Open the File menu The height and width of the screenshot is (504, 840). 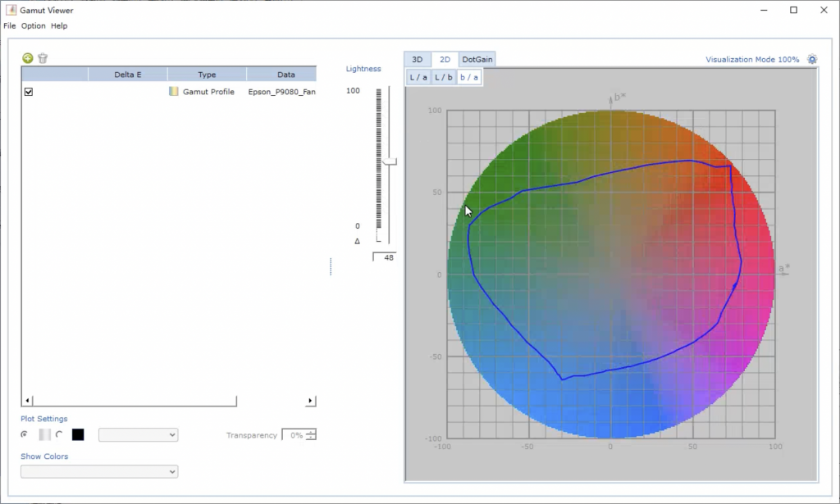[x=10, y=25]
